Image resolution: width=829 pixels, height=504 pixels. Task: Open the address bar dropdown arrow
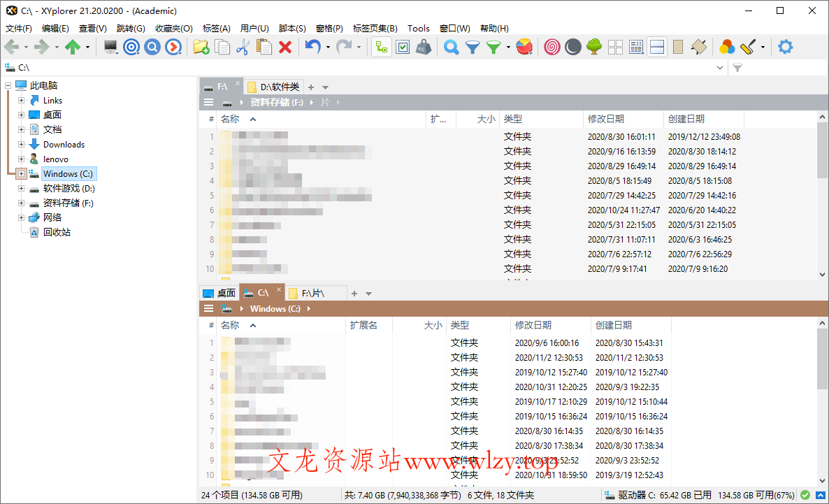(721, 67)
